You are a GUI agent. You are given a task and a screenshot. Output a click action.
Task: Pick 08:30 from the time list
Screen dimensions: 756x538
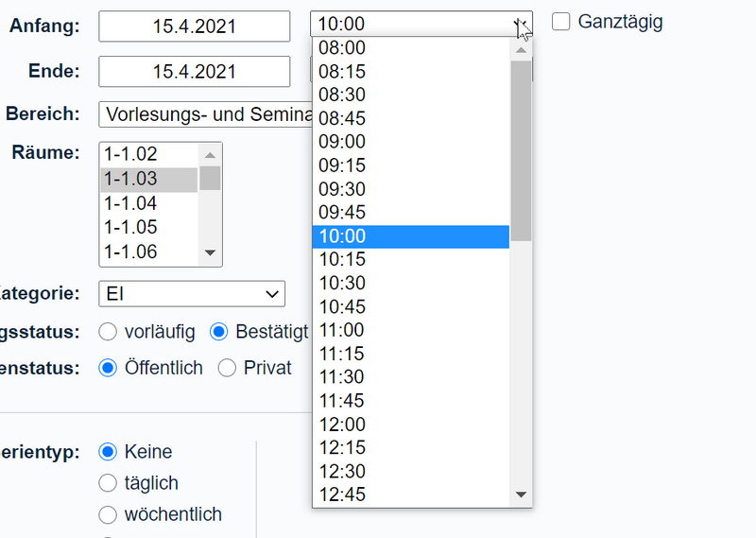coord(411,95)
